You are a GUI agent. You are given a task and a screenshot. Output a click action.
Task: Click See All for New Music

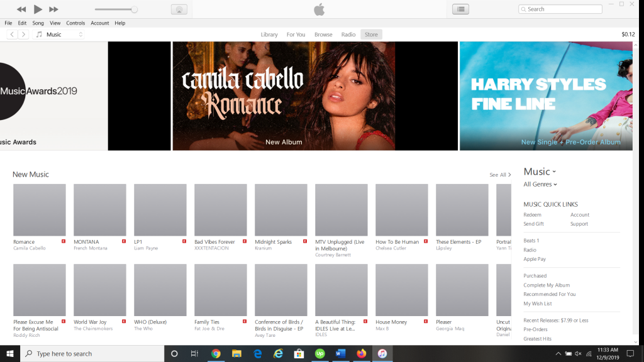[x=500, y=175]
